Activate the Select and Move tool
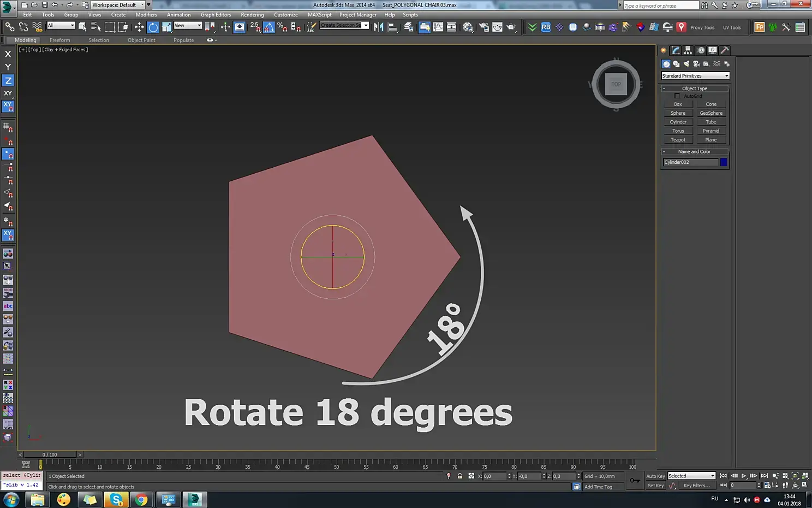This screenshot has height=508, width=812. [140, 27]
